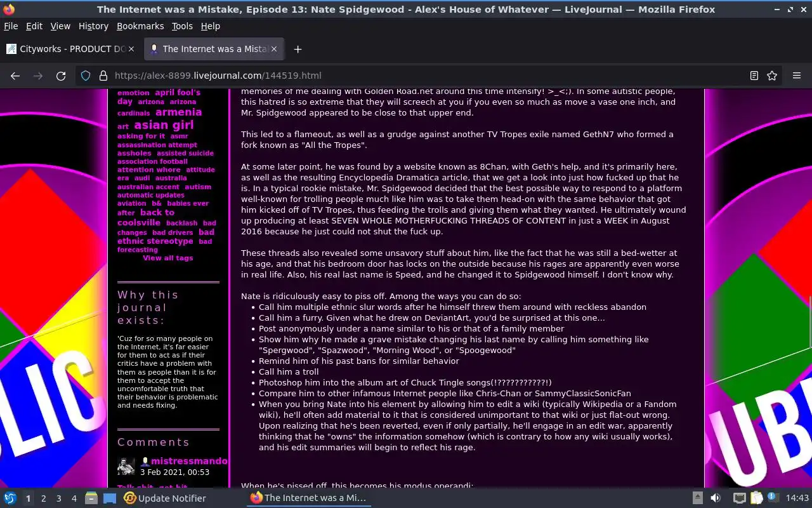812x508 pixels.
Task: Open the Tools menu
Action: pyautogui.click(x=182, y=26)
